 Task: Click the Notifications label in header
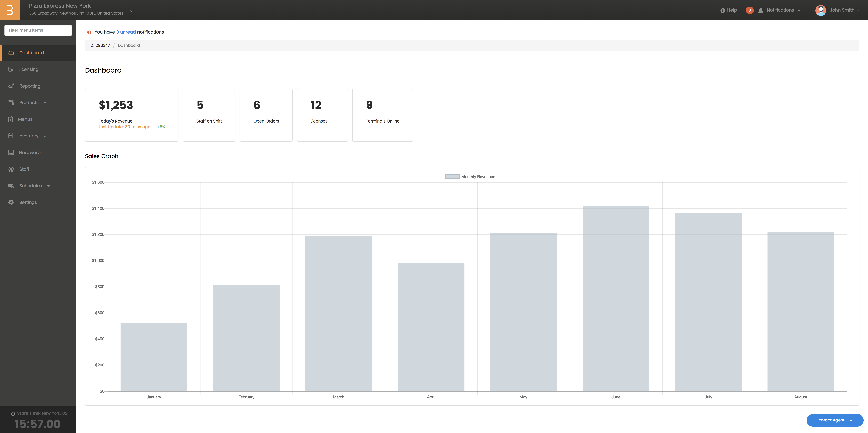pos(780,10)
